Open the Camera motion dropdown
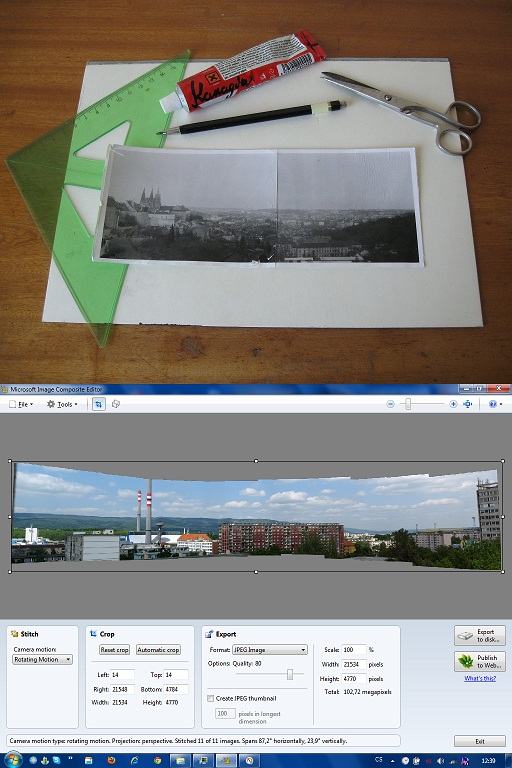Screen dimensions: 512x768 (x=43, y=659)
